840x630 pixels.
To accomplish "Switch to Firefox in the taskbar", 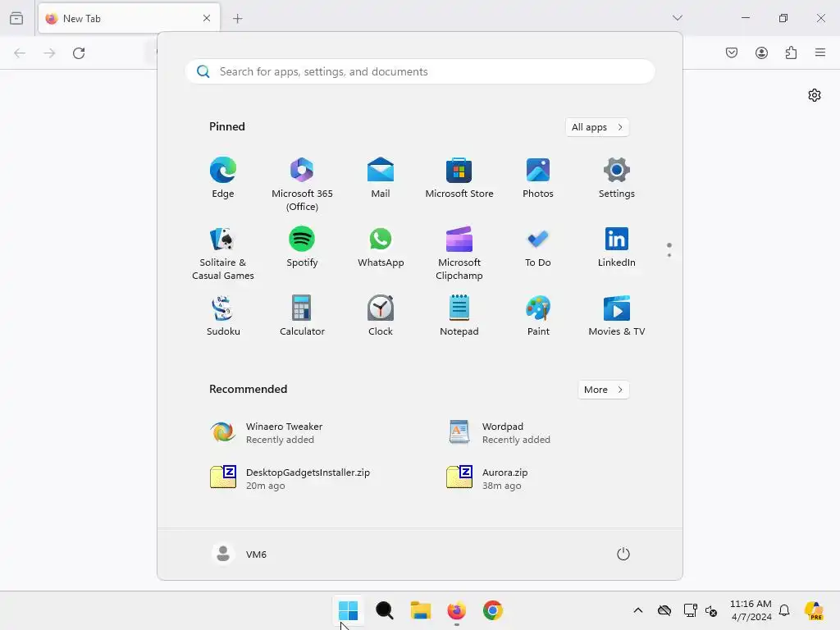I will [x=456, y=610].
